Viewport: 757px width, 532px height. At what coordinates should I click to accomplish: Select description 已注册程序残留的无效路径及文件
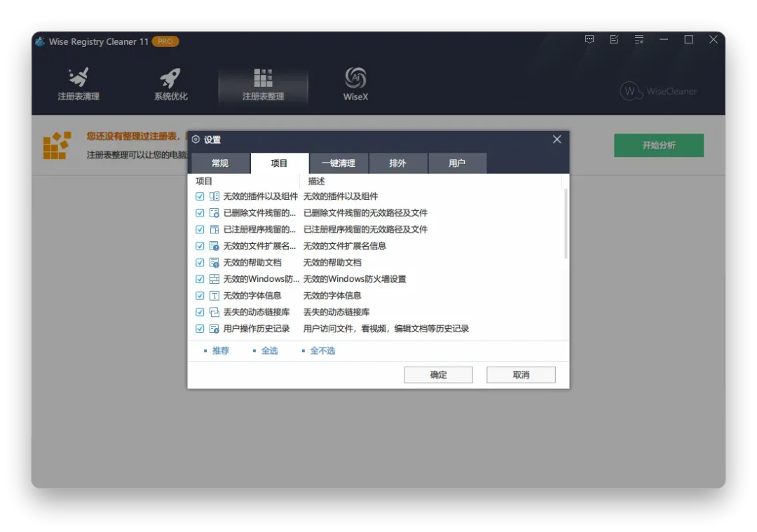pyautogui.click(x=365, y=229)
